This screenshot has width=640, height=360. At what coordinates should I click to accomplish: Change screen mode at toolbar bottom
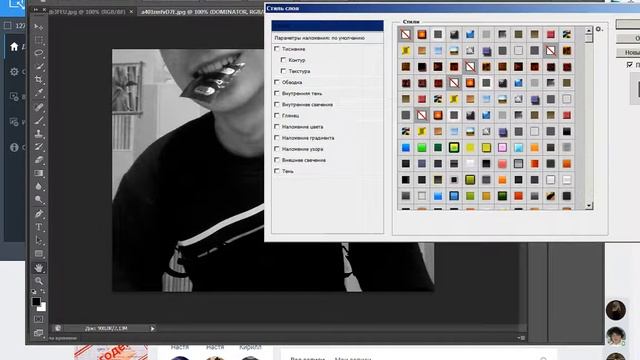pos(39,333)
